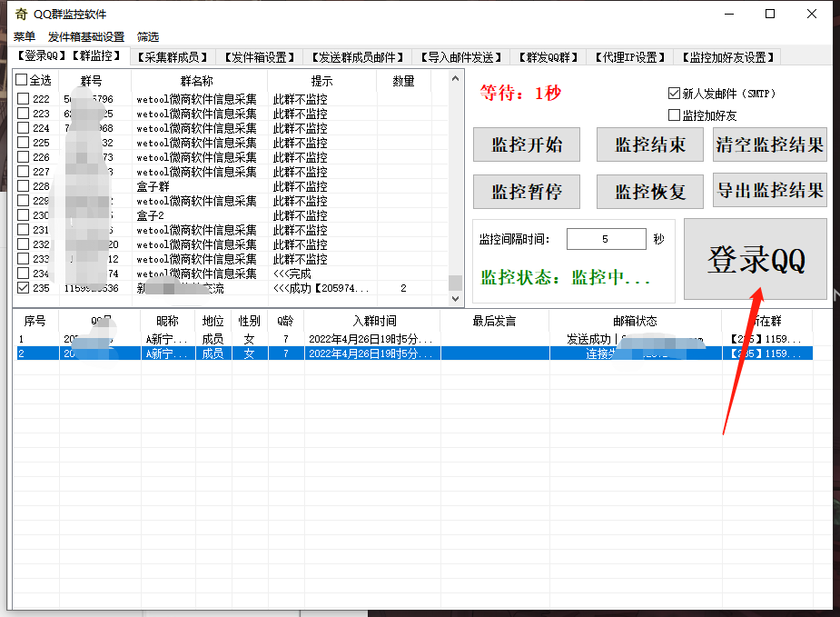Sort by the 群名称 column header

pos(197,80)
